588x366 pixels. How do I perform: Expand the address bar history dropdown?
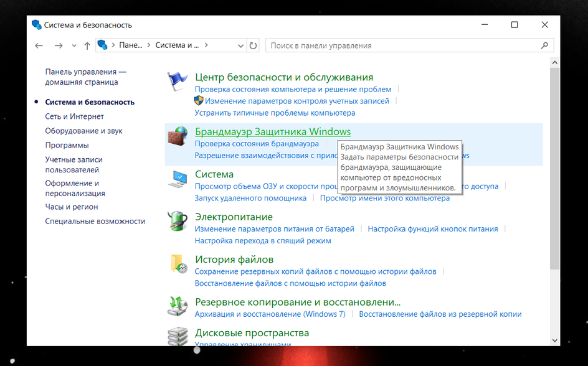point(241,45)
